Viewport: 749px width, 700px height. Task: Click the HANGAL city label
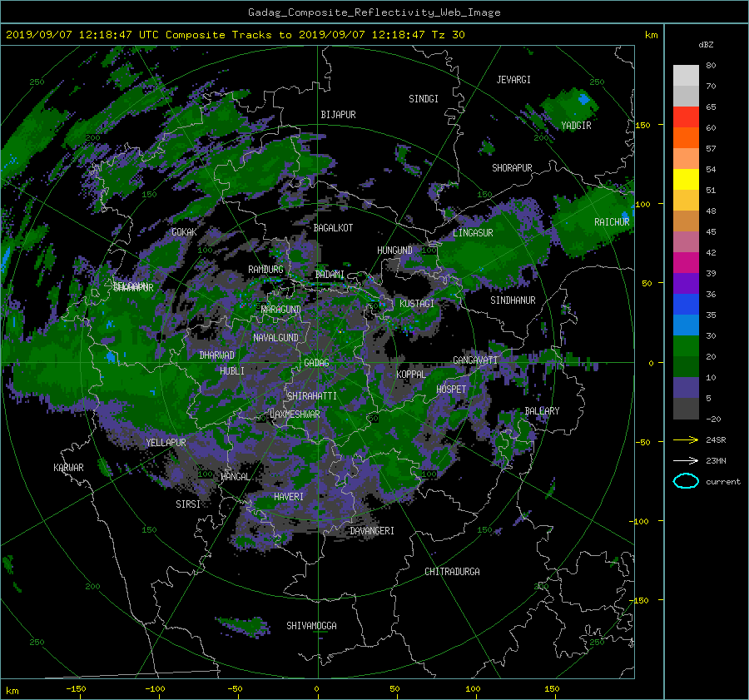235,477
